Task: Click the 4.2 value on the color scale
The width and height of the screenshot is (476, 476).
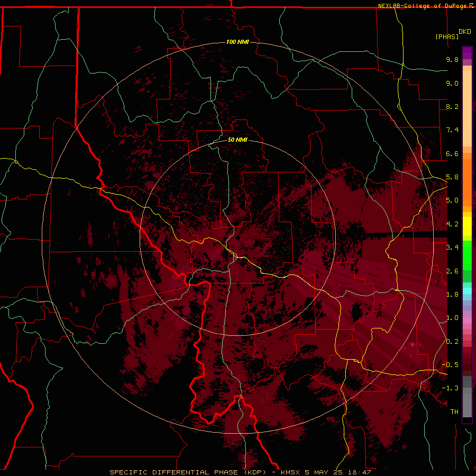Action: 452,224
